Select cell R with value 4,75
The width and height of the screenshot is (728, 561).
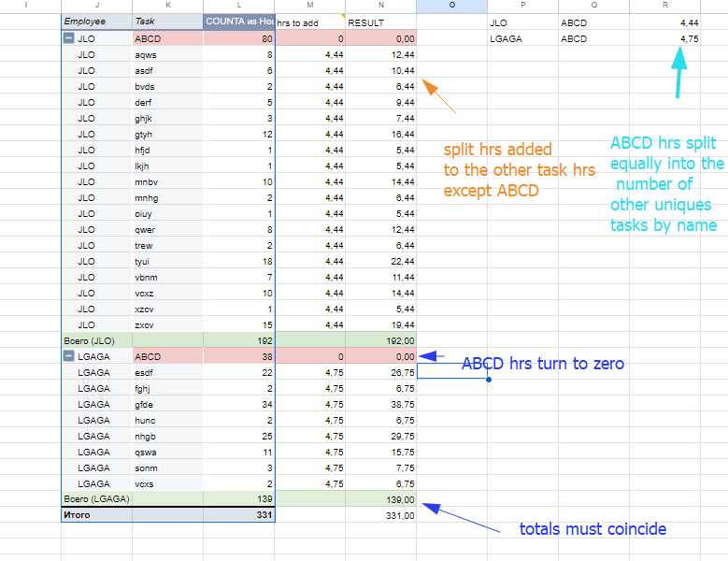tap(664, 38)
